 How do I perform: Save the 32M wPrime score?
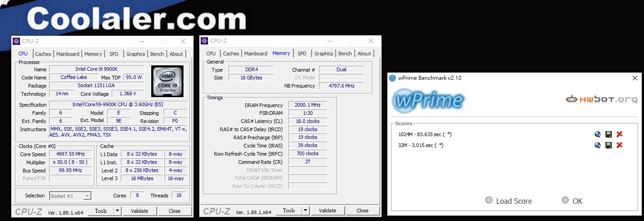[609, 145]
